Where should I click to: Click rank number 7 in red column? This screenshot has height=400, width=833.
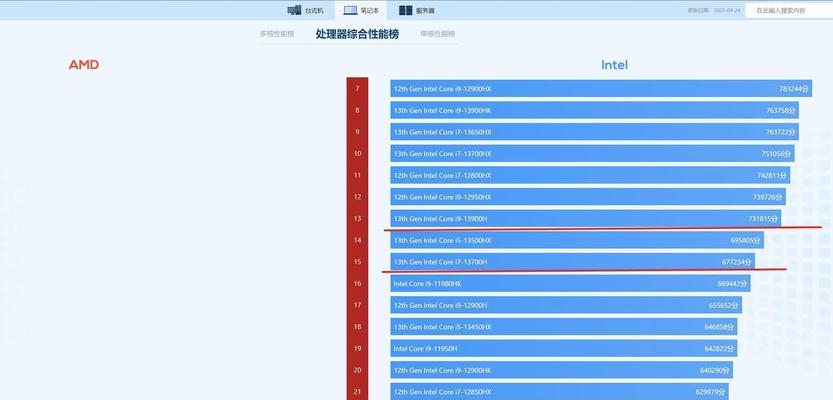point(358,89)
